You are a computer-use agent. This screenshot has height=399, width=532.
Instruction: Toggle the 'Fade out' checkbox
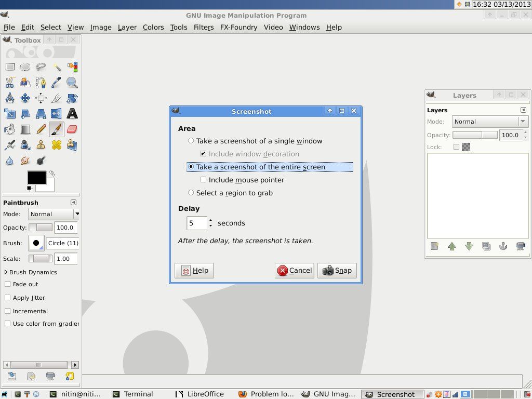(8, 284)
